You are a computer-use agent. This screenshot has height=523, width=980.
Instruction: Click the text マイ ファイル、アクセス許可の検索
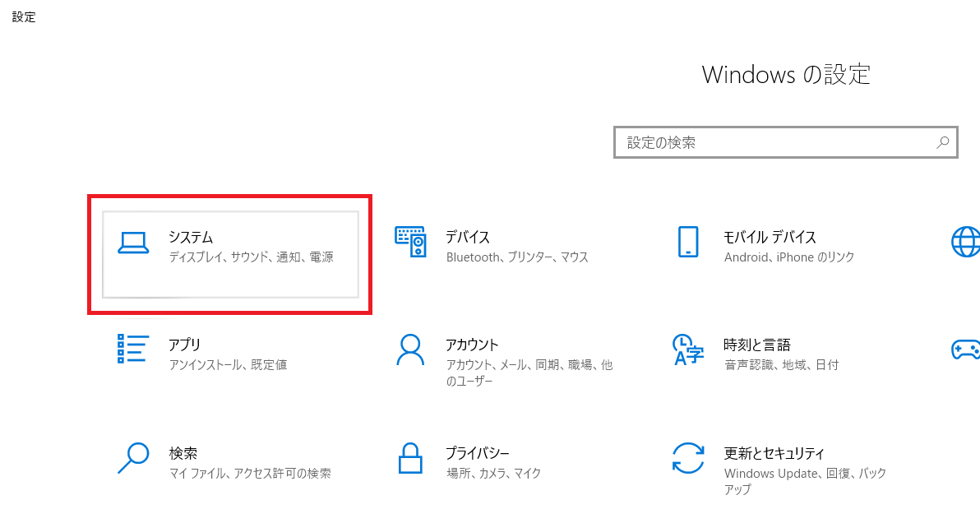(250, 473)
